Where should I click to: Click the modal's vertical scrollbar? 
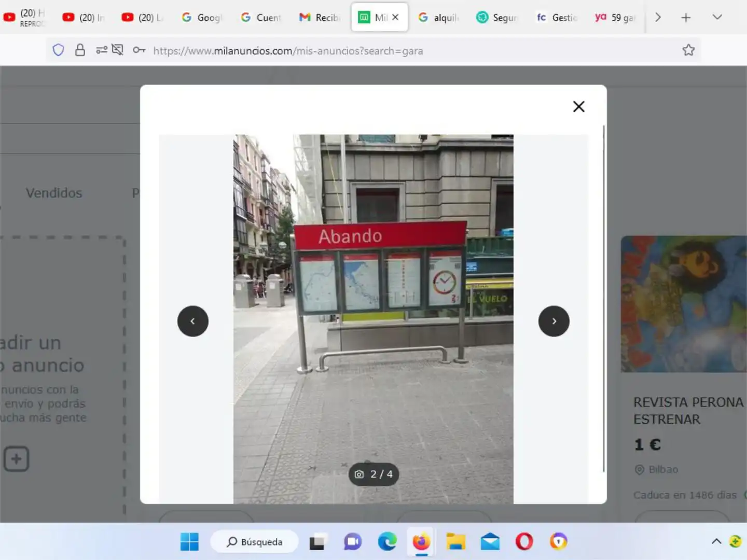pyautogui.click(x=604, y=299)
